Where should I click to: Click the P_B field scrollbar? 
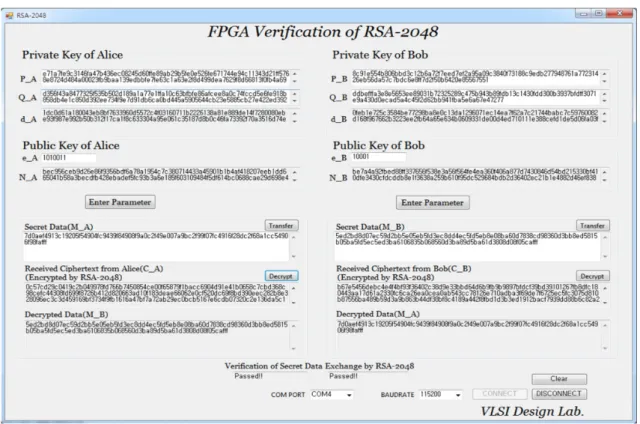coord(605,76)
